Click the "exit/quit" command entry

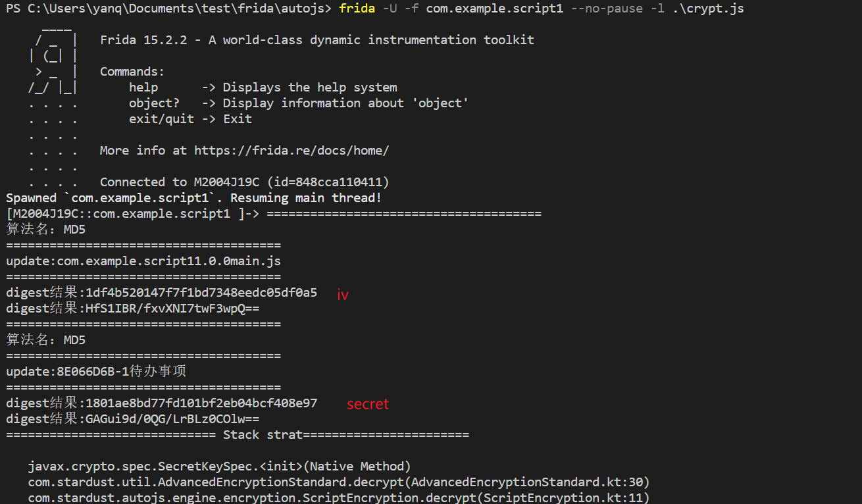click(x=161, y=119)
